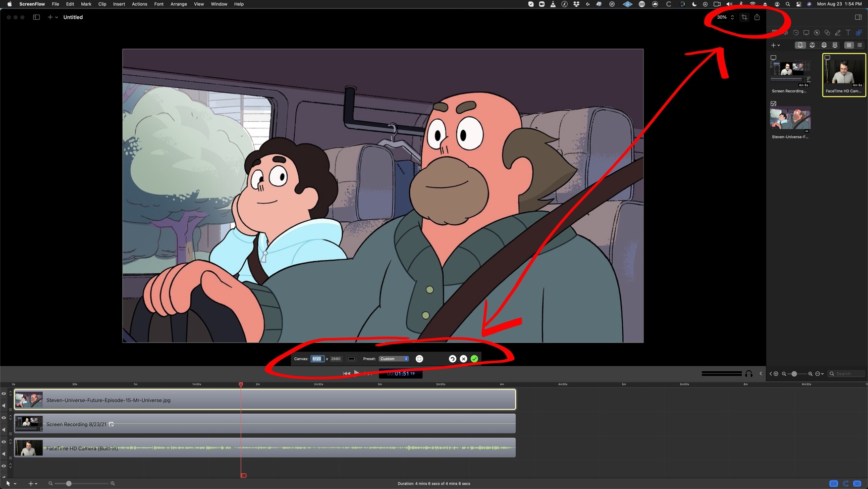The image size is (868, 489).
Task: Show global library globe source
Action: click(x=824, y=45)
